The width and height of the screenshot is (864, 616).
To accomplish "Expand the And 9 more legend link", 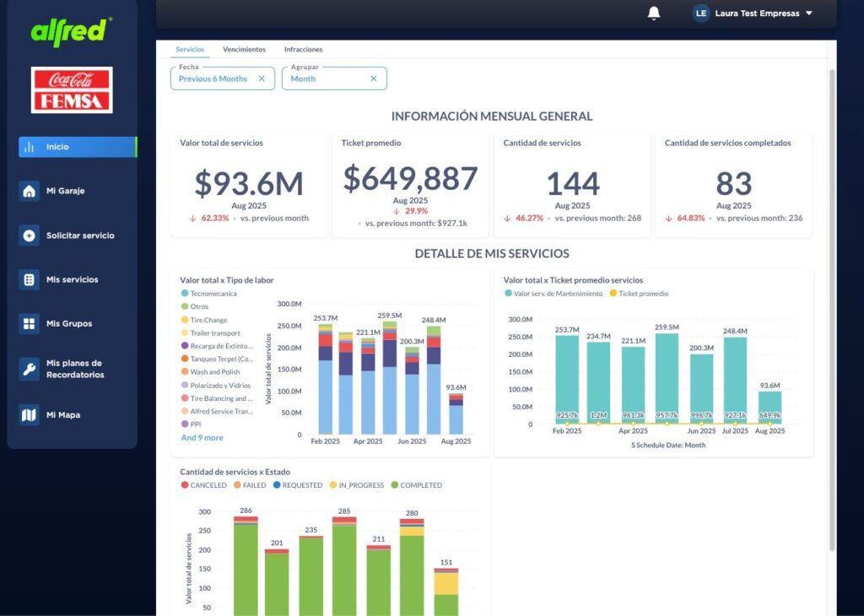I will (x=202, y=437).
